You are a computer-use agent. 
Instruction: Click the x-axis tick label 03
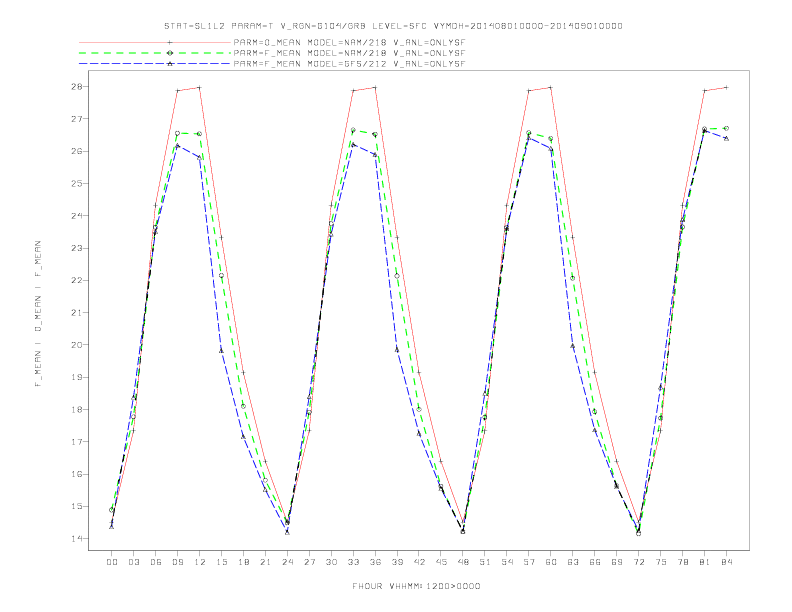click(133, 562)
